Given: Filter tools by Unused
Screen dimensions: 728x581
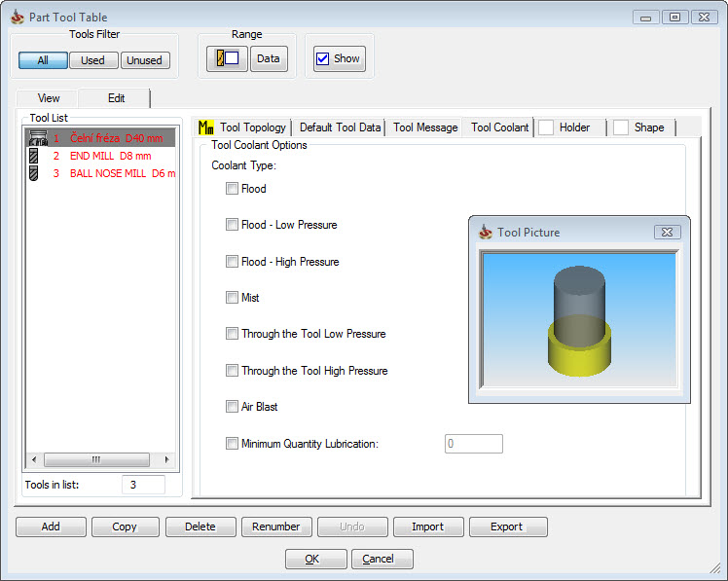Looking at the screenshot, I should 145,60.
